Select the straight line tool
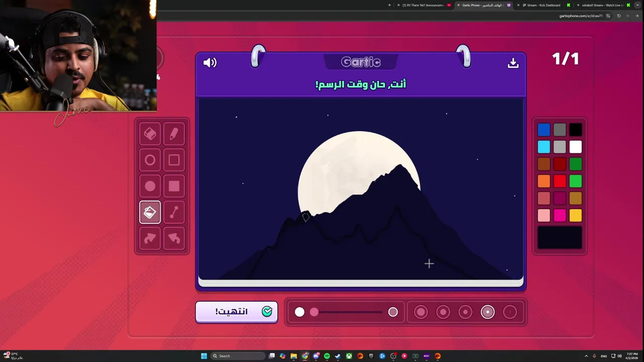The width and height of the screenshot is (644, 362). (174, 212)
